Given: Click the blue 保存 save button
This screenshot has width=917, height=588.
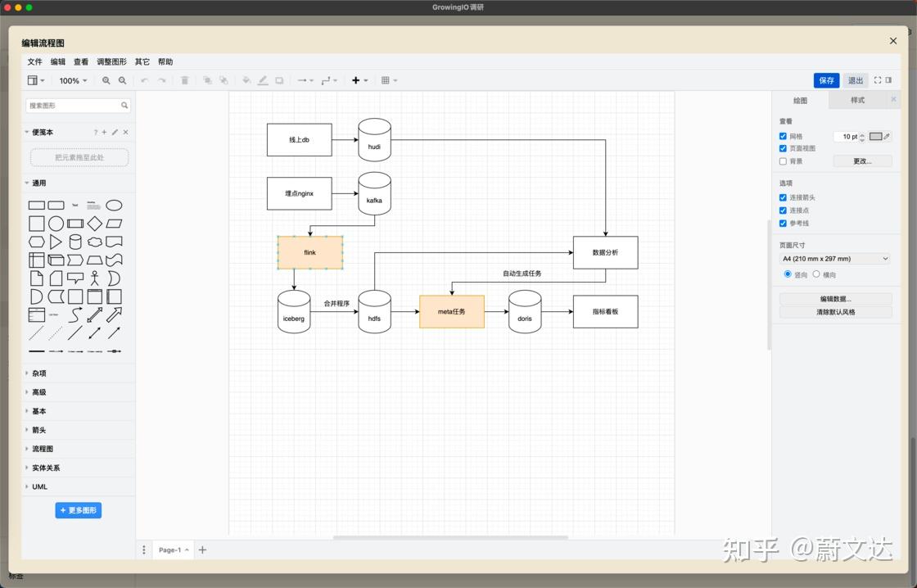Looking at the screenshot, I should coord(826,80).
